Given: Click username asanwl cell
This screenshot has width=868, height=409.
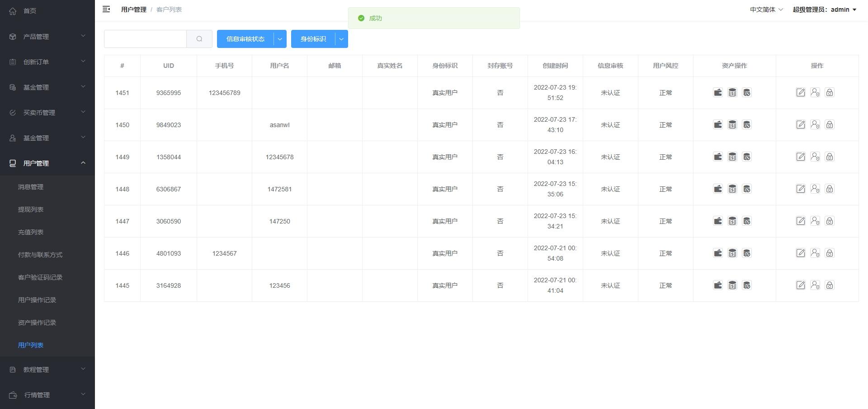Looking at the screenshot, I should click(279, 125).
